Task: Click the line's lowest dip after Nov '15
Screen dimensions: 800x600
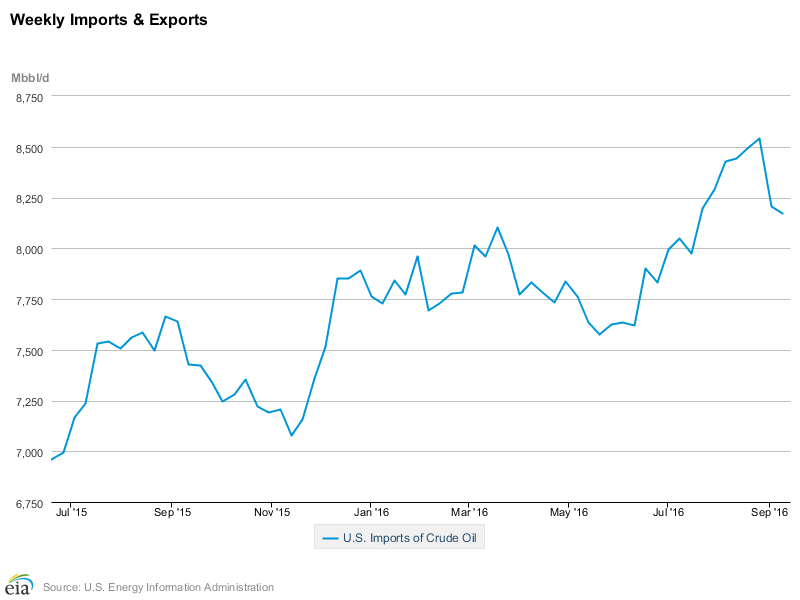Action: (x=291, y=435)
